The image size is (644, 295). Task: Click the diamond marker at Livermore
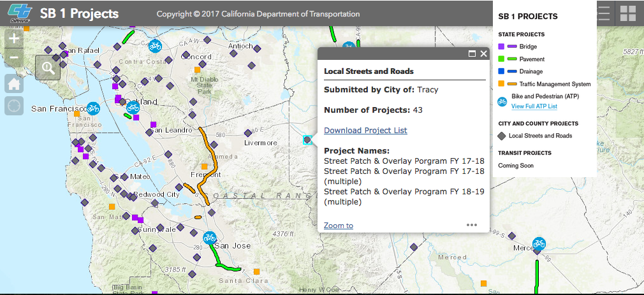247,133
